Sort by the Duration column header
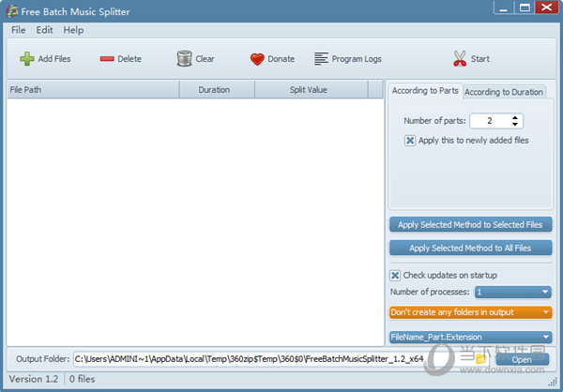 click(x=217, y=90)
